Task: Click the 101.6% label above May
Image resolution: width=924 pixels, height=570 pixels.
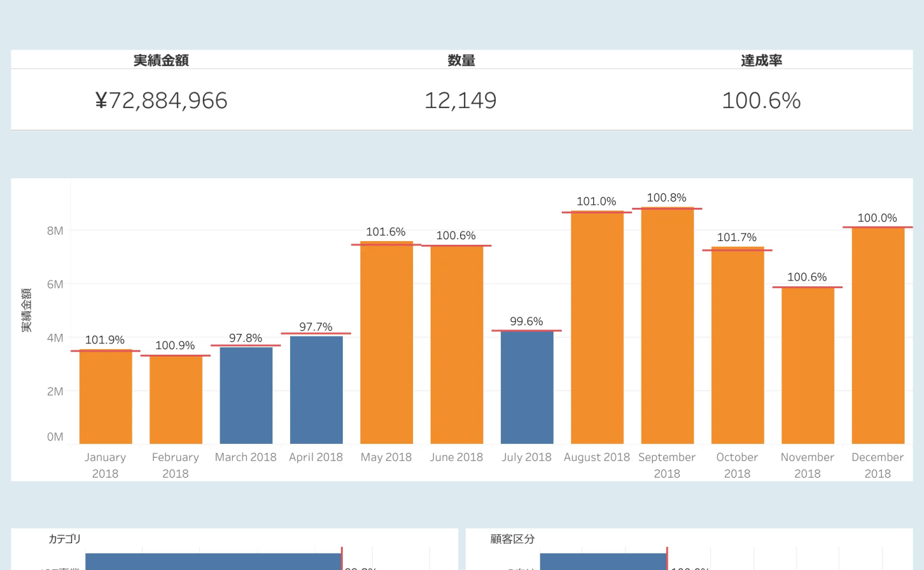Action: (386, 232)
